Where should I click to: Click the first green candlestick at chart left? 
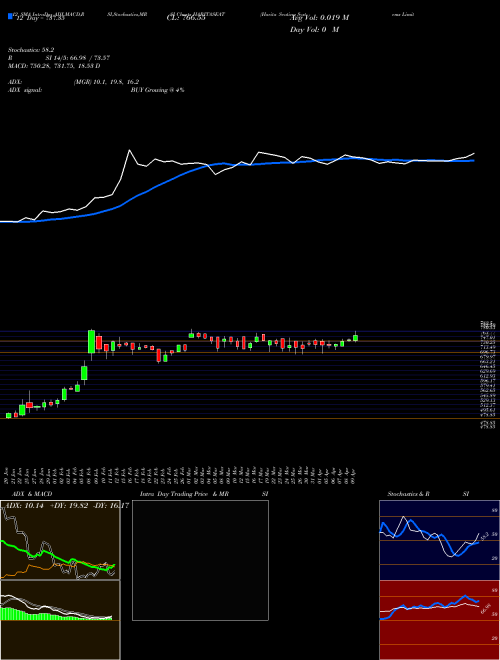[x=8, y=415]
